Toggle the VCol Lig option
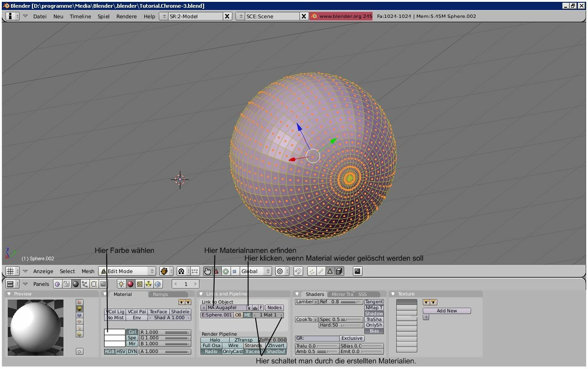The height and width of the screenshot is (369, 588). 115,312
